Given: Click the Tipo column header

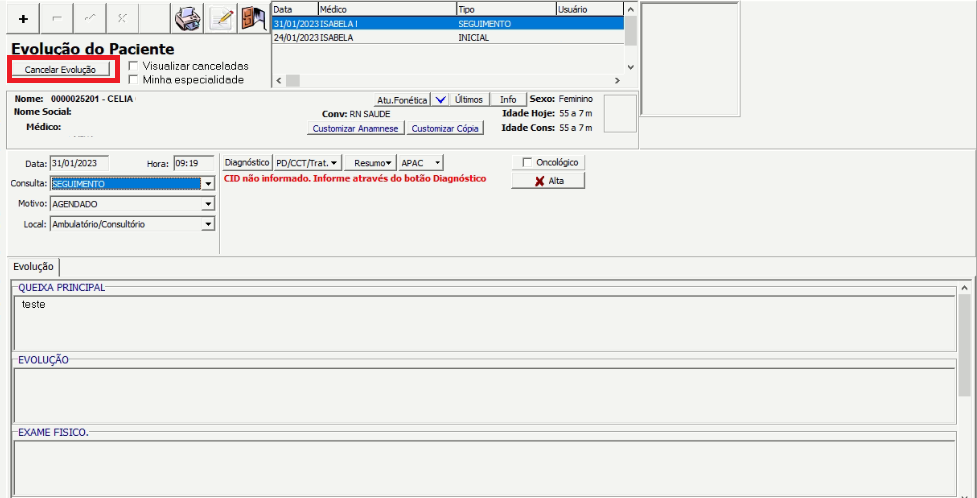Looking at the screenshot, I should tap(506, 9).
